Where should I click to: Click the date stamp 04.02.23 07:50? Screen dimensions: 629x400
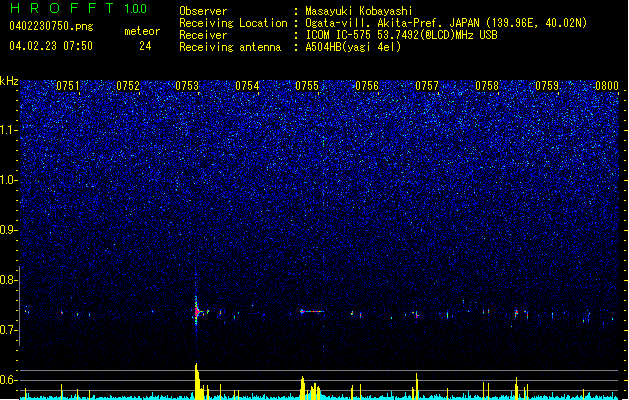pos(51,46)
